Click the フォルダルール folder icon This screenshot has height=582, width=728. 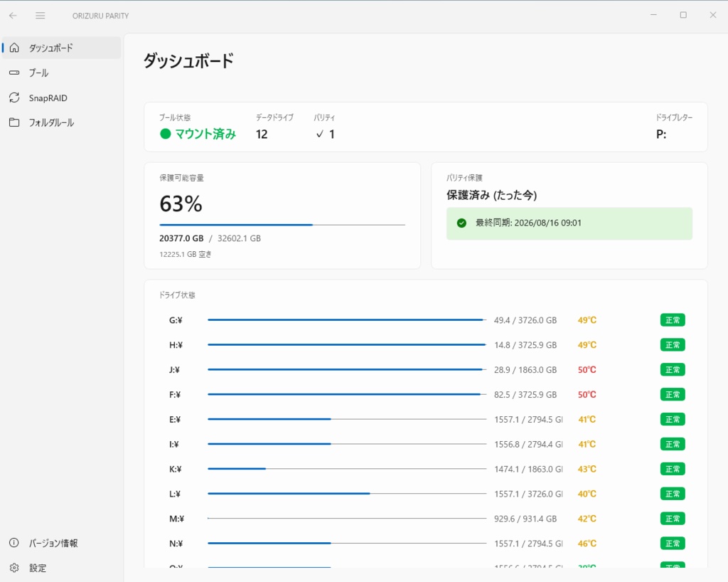pos(14,122)
